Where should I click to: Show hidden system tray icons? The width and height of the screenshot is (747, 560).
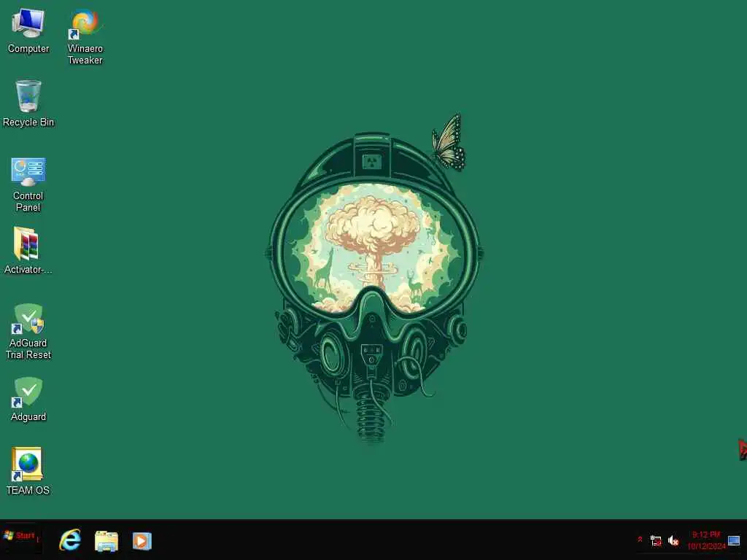[640, 540]
